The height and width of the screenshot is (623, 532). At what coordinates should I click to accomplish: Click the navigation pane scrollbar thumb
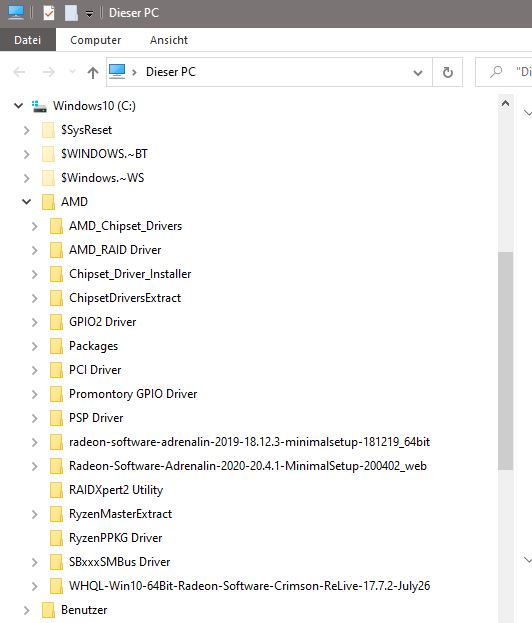pyautogui.click(x=505, y=361)
